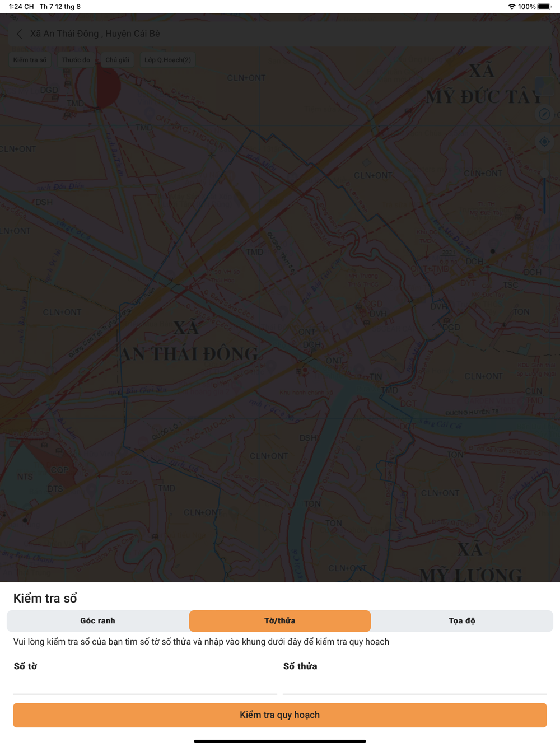Tap the 'XÃ AN THÁI ĐÔNG' map label
Screen dimensions: 560x747
(x=188, y=341)
